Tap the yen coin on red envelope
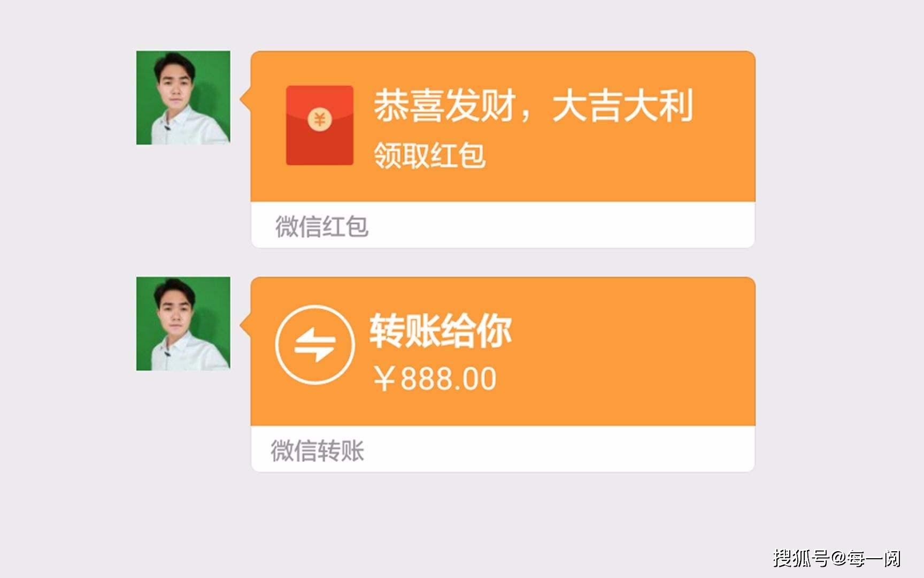 [320, 119]
